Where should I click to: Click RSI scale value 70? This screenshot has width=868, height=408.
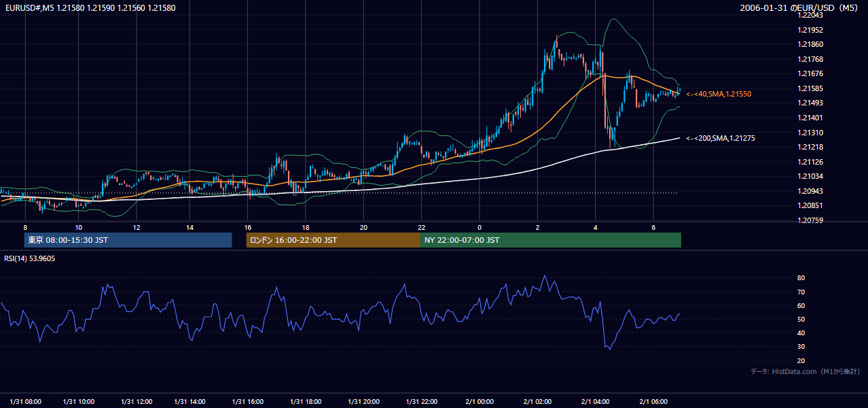coord(801,292)
